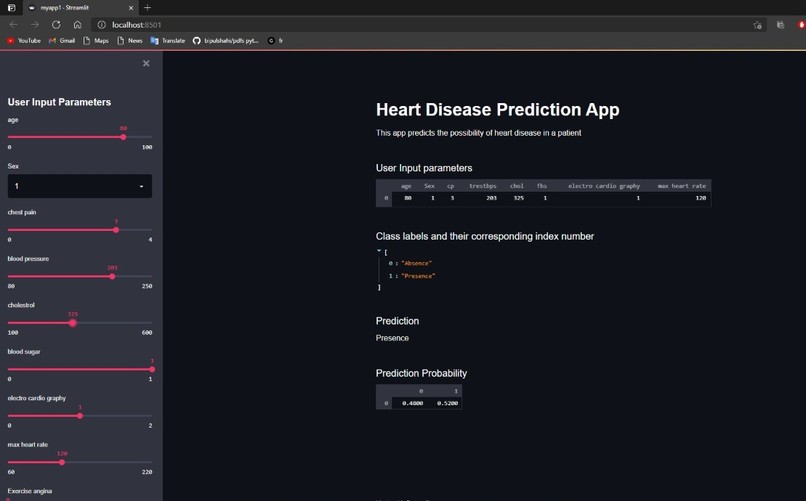Viewport: 806px width, 501px height.
Task: Select the myapp1 - Streamlit tab
Action: (80, 8)
